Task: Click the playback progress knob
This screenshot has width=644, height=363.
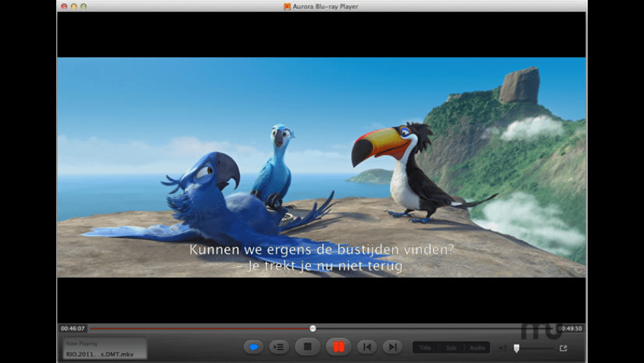Action: 313,328
